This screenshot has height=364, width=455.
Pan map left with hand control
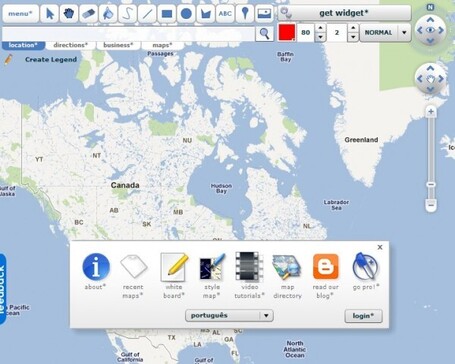click(420, 79)
